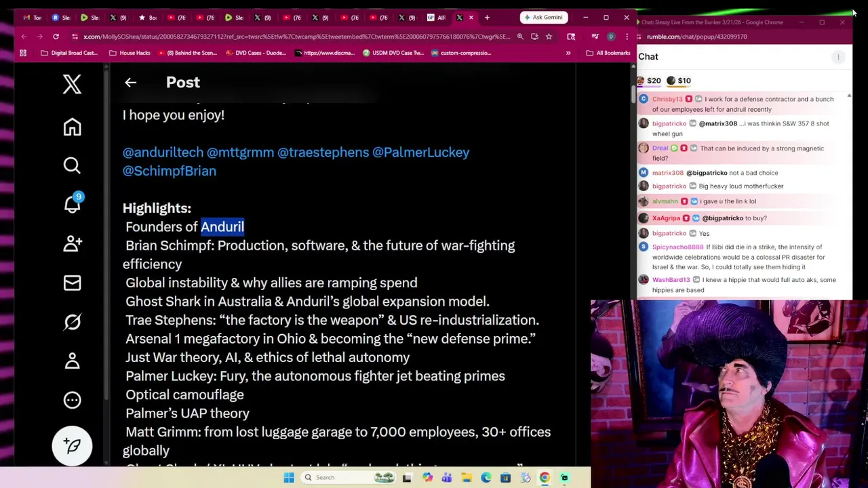Click username Spicynacho8888 in chat
The width and height of the screenshot is (868, 488).
pyautogui.click(x=677, y=247)
